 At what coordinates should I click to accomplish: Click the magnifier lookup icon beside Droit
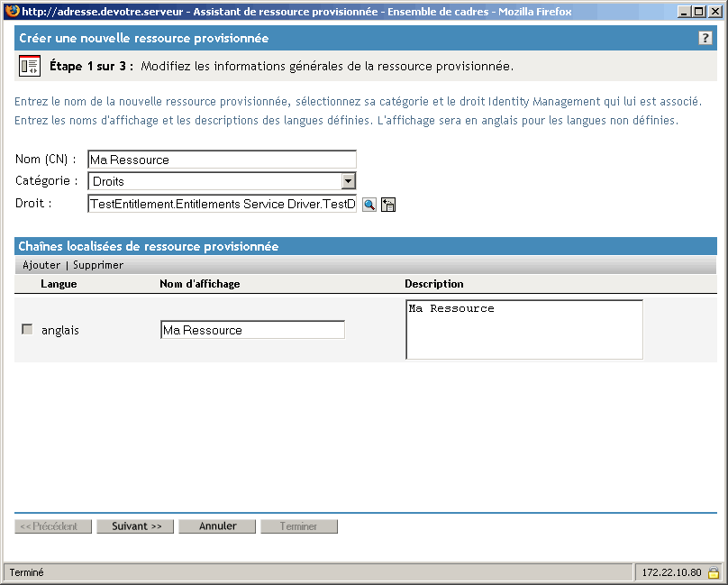tap(369, 205)
